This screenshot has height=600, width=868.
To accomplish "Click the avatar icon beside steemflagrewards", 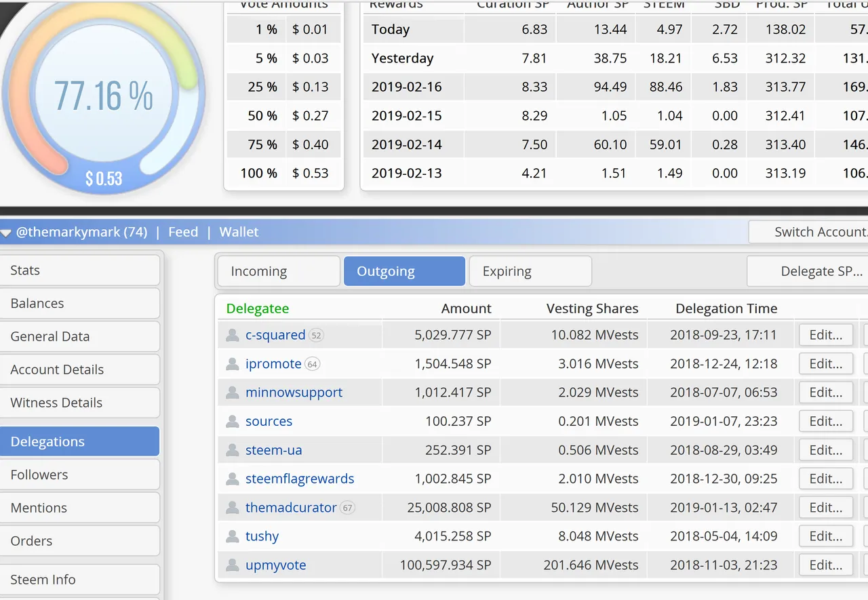I will 233,479.
